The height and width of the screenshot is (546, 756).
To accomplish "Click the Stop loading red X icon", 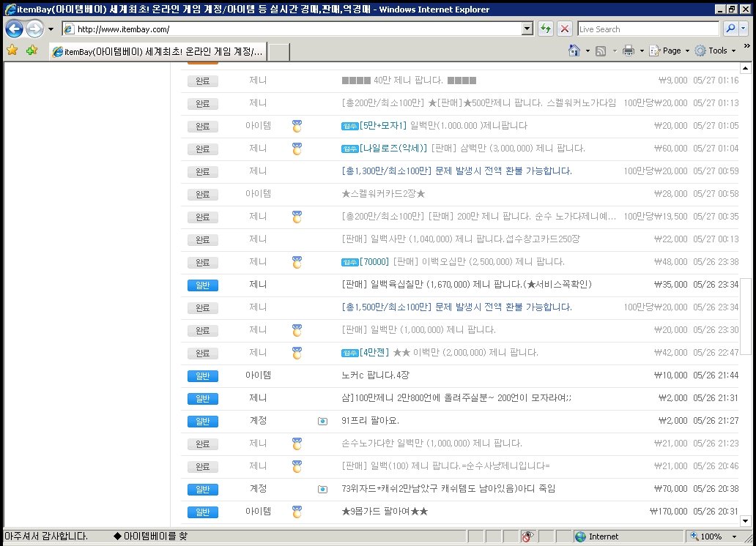I will (x=564, y=28).
